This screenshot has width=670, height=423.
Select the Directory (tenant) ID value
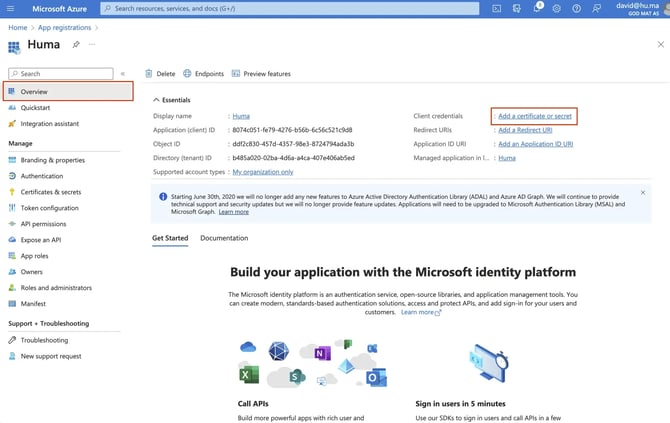coord(294,158)
